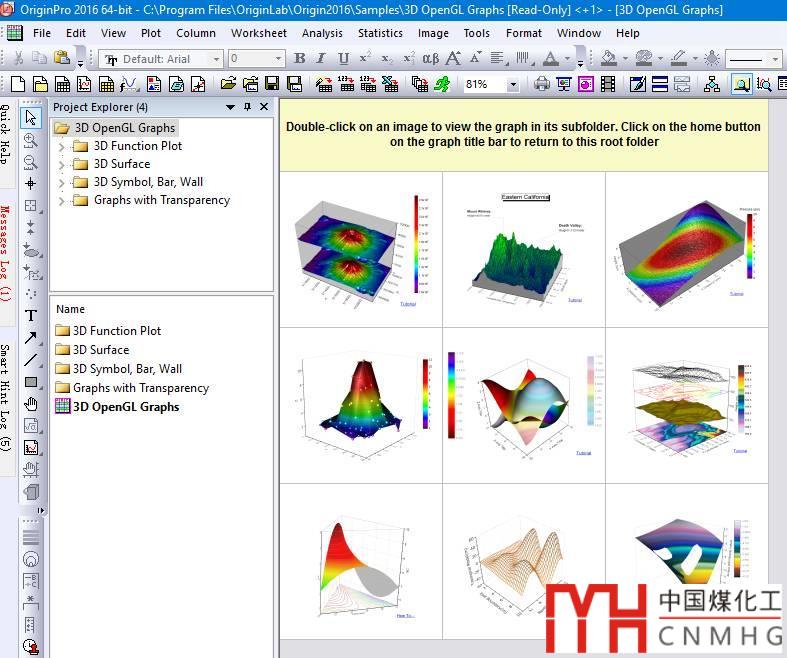Viewport: 787px width, 658px height.
Task: Click the Save Project icon
Action: tap(270, 85)
